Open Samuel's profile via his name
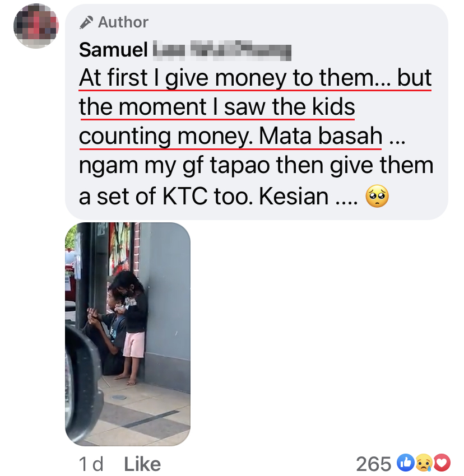Image resolution: width=464 pixels, height=476 pixels. [113, 50]
